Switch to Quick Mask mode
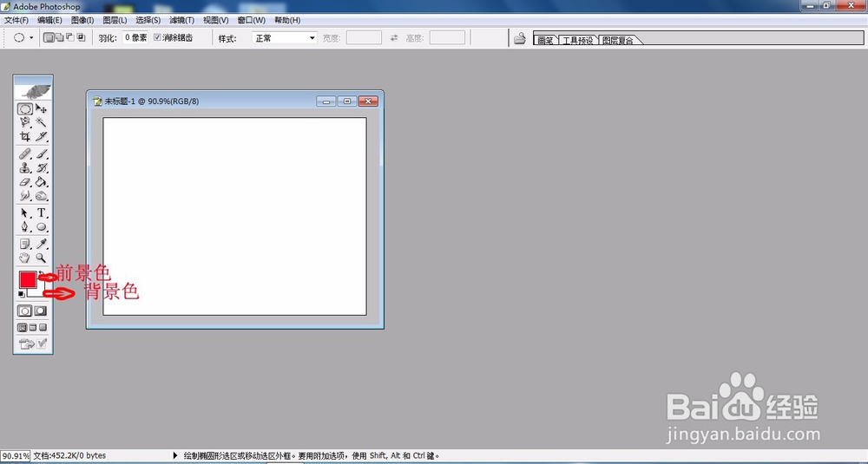868x464 pixels. [41, 311]
